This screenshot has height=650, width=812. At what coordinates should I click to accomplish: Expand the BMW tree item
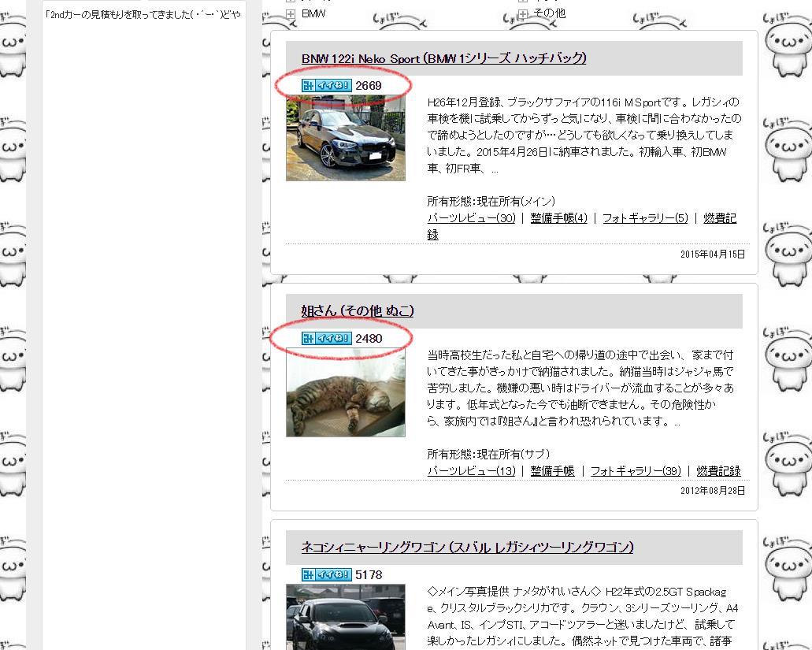pyautogui.click(x=291, y=14)
